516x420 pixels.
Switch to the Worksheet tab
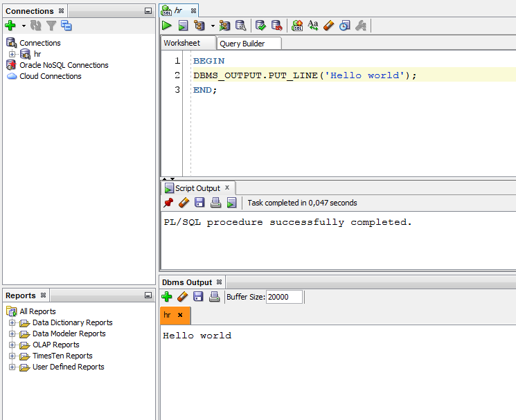[188, 43]
